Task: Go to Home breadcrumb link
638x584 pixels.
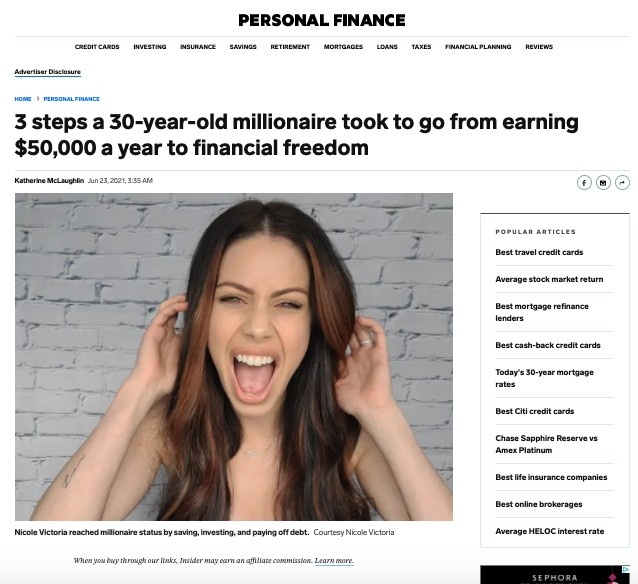Action: click(x=23, y=99)
